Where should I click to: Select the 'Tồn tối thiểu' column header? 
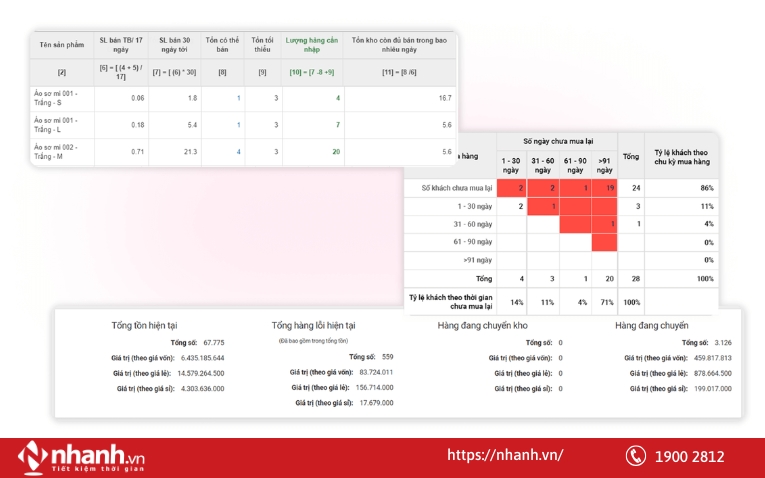[262, 45]
